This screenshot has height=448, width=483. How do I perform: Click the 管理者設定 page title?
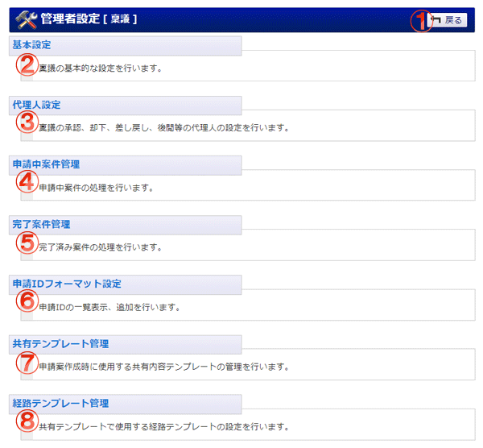tap(70, 19)
